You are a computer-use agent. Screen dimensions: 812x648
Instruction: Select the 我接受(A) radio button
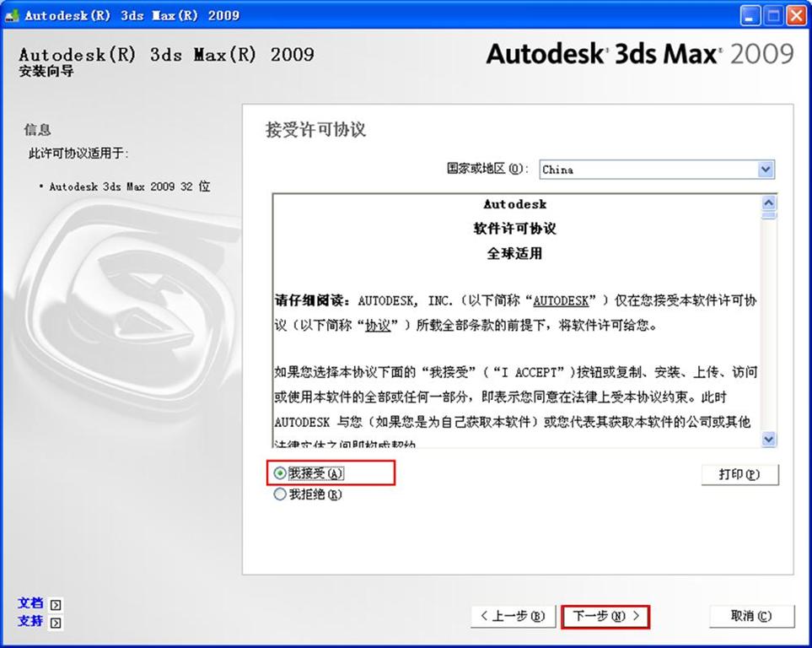pos(308,472)
